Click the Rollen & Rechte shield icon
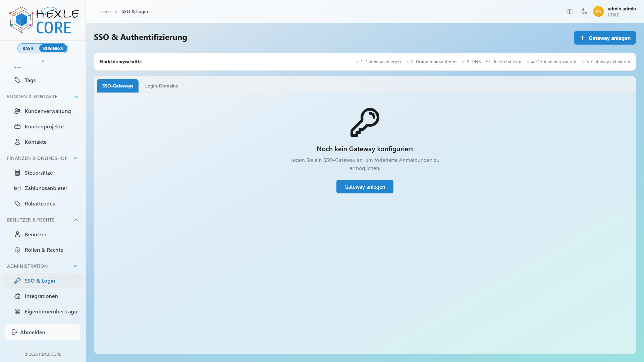This screenshot has height=362, width=644. pyautogui.click(x=17, y=250)
